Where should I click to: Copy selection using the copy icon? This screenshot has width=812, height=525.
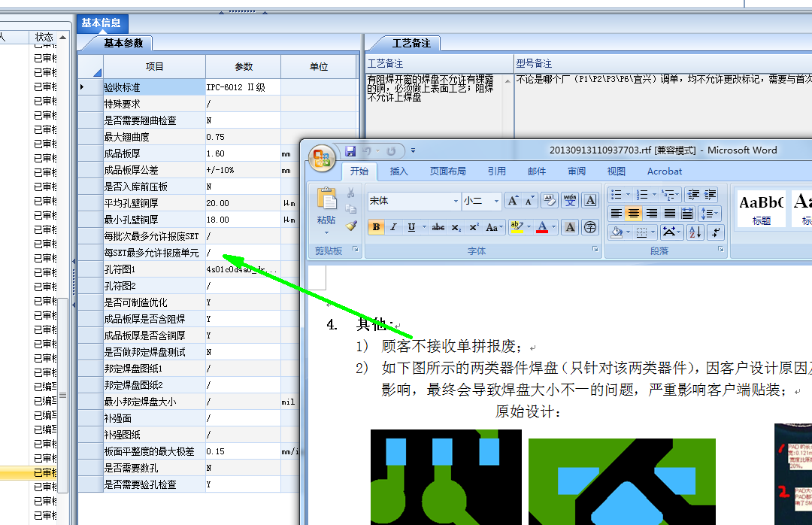point(350,209)
